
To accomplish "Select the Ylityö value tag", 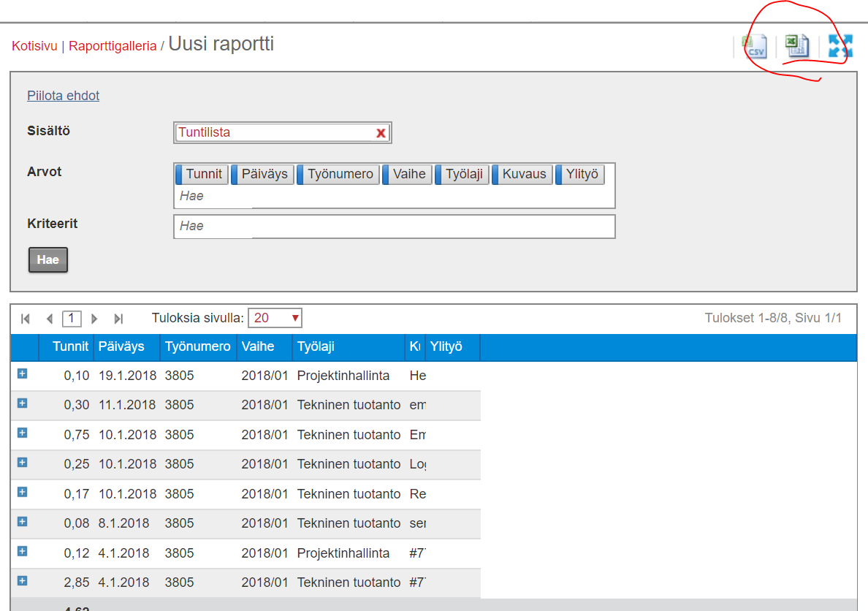I will click(x=580, y=174).
